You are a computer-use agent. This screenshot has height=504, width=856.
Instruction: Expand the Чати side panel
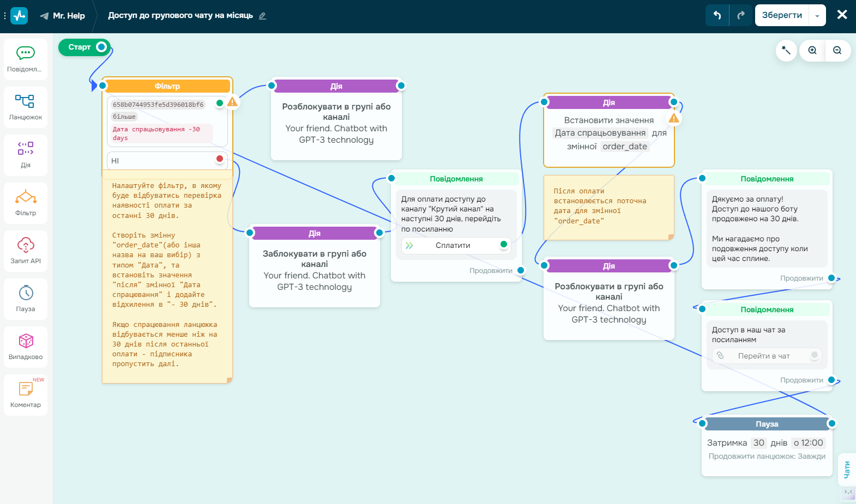point(847,469)
